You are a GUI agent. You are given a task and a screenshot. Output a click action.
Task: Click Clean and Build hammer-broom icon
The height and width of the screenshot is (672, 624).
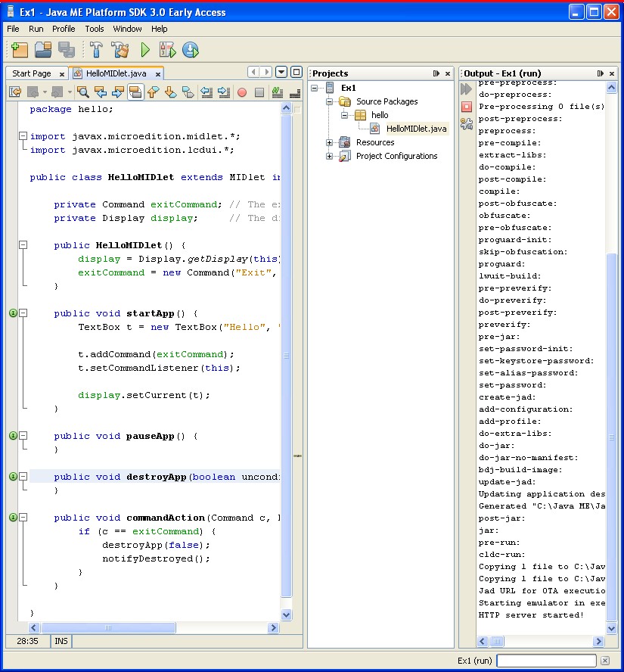coord(120,50)
